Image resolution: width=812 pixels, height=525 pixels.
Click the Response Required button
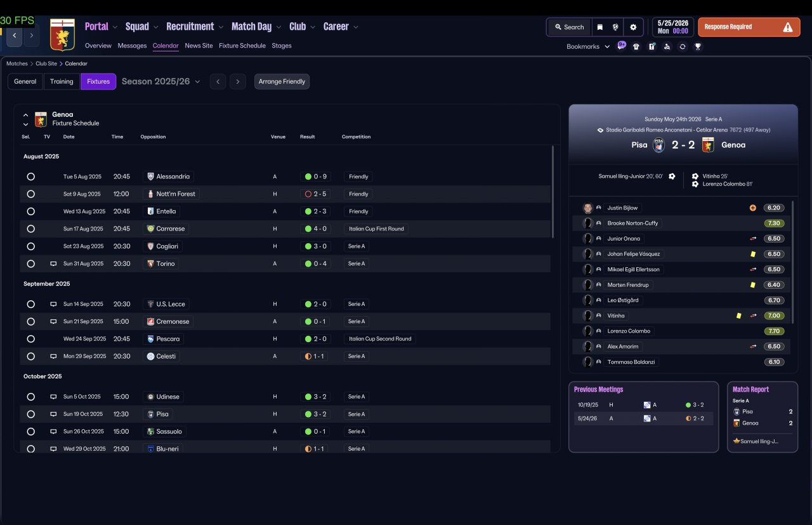coord(749,27)
